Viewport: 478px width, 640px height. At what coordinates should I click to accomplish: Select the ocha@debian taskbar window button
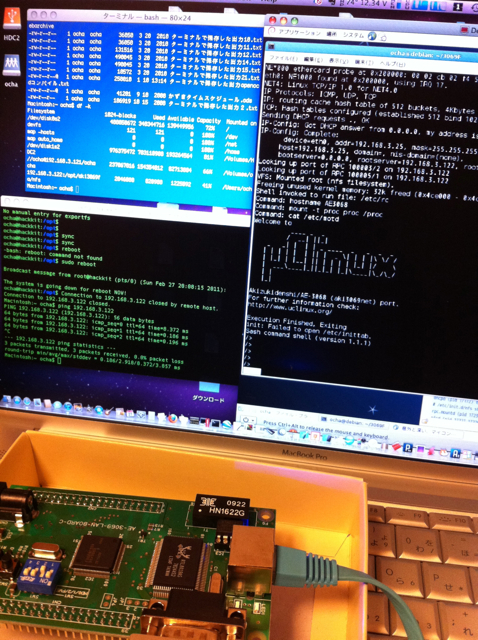[354, 423]
